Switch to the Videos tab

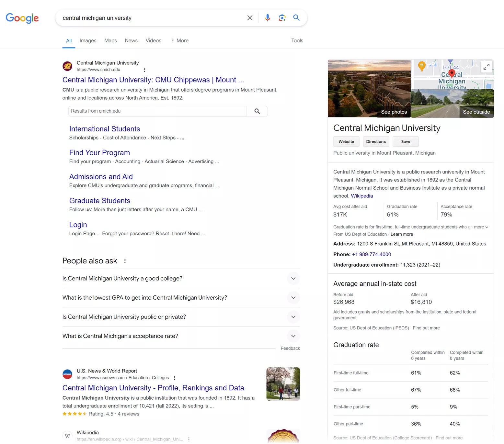[x=153, y=40]
